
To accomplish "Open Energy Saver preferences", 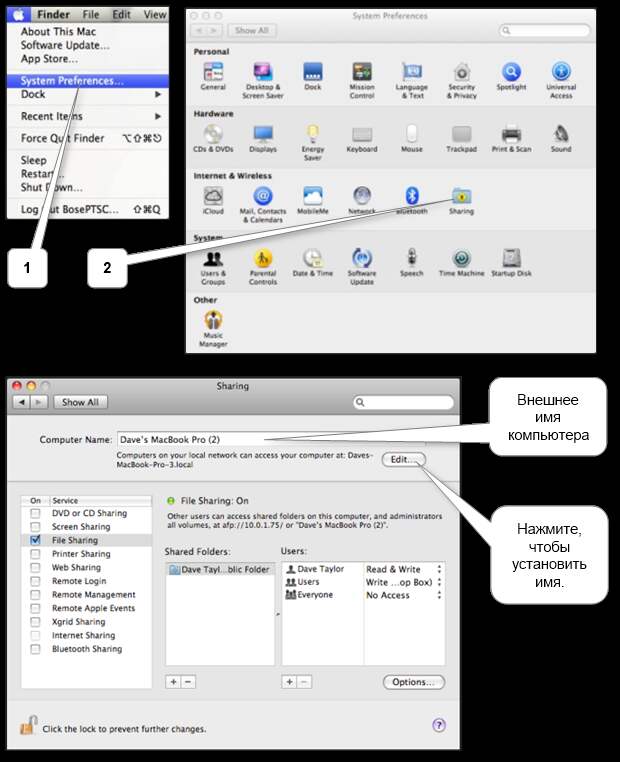I will coord(312,134).
